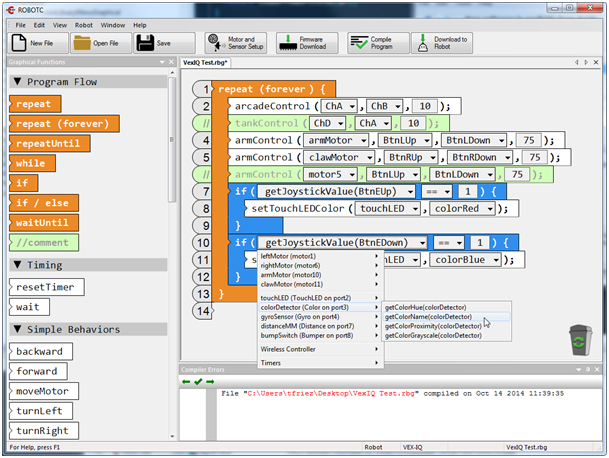Select the VexIQ Test.rbg* tab
The width and height of the screenshot is (609, 458).
point(205,62)
